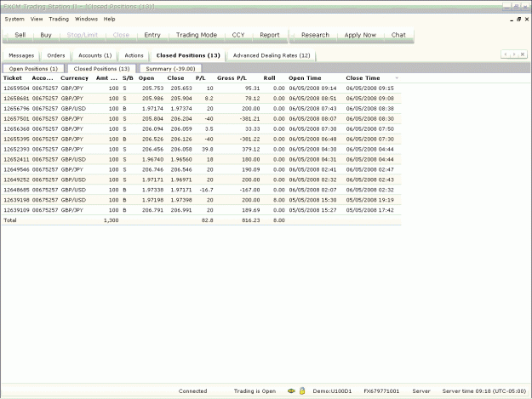Open the Report toolbar button
This screenshot has height=399, width=532.
[x=269, y=35]
